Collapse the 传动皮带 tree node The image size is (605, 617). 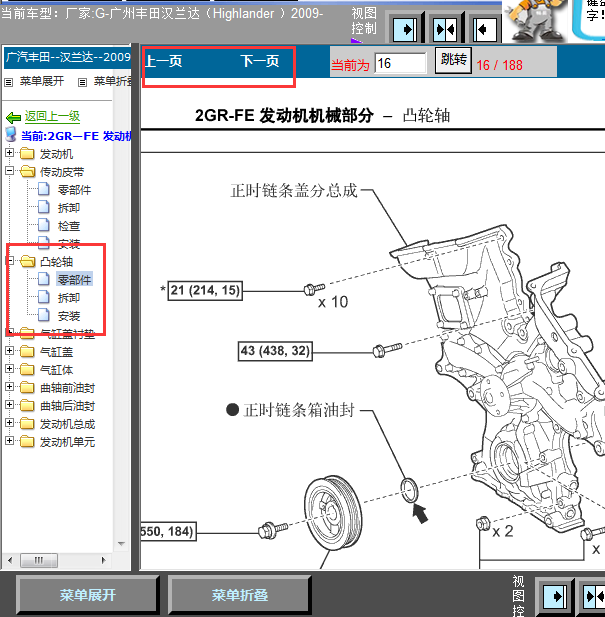[10, 171]
